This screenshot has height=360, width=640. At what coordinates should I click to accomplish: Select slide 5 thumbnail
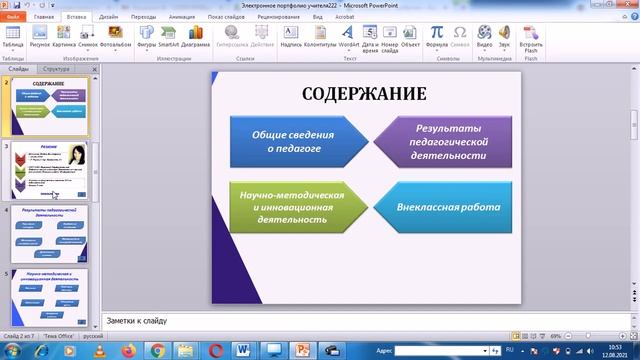[x=49, y=298]
